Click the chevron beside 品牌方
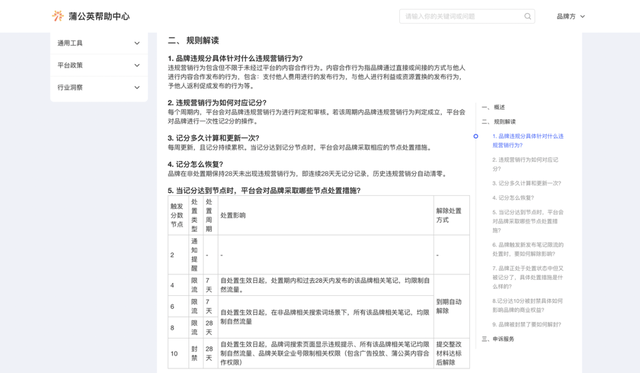The image size is (640, 373). click(582, 16)
